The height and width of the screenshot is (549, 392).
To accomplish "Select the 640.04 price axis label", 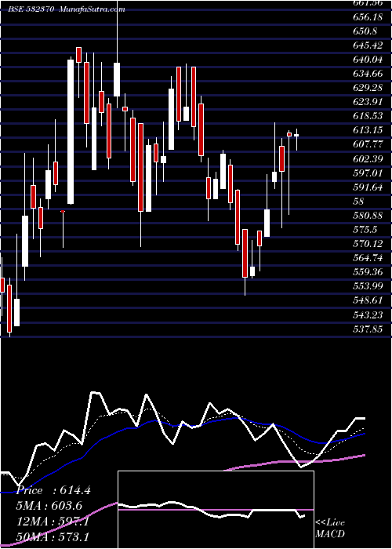I will (367, 60).
